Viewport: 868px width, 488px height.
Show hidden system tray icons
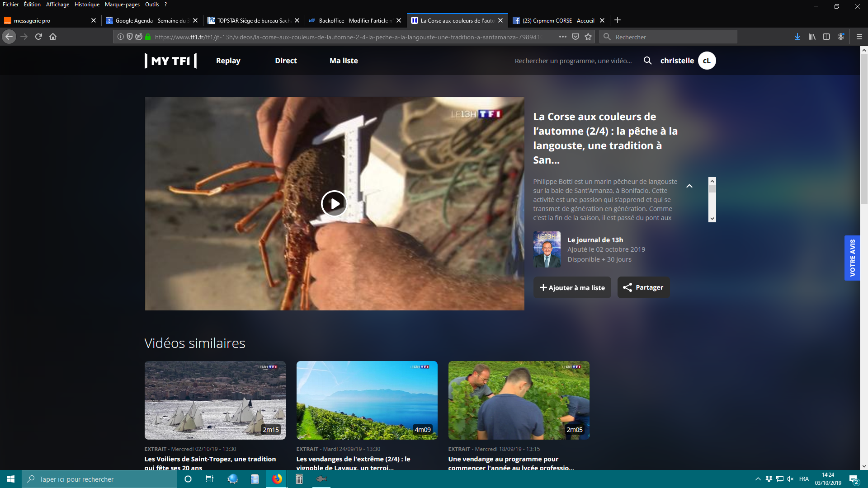point(758,479)
